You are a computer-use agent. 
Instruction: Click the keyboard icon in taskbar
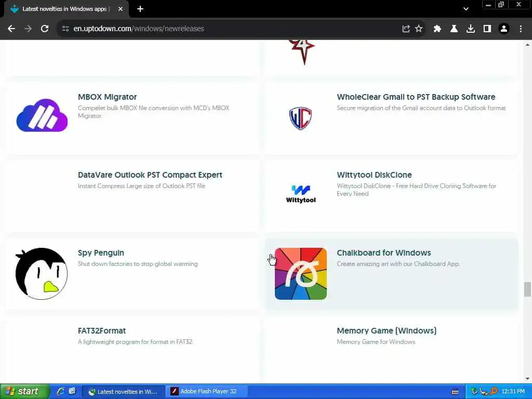click(x=455, y=392)
